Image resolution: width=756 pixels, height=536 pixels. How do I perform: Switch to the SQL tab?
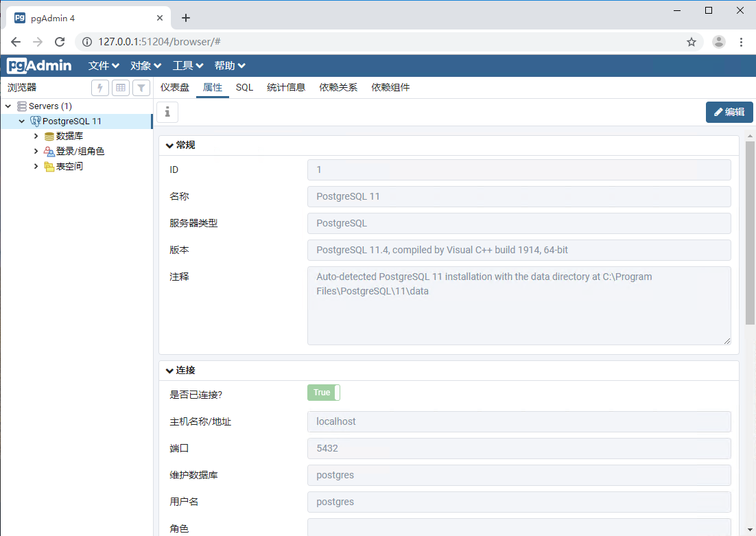pyautogui.click(x=244, y=88)
